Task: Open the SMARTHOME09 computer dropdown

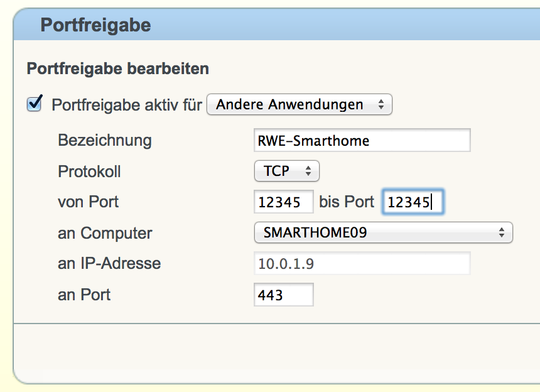Action: point(383,232)
